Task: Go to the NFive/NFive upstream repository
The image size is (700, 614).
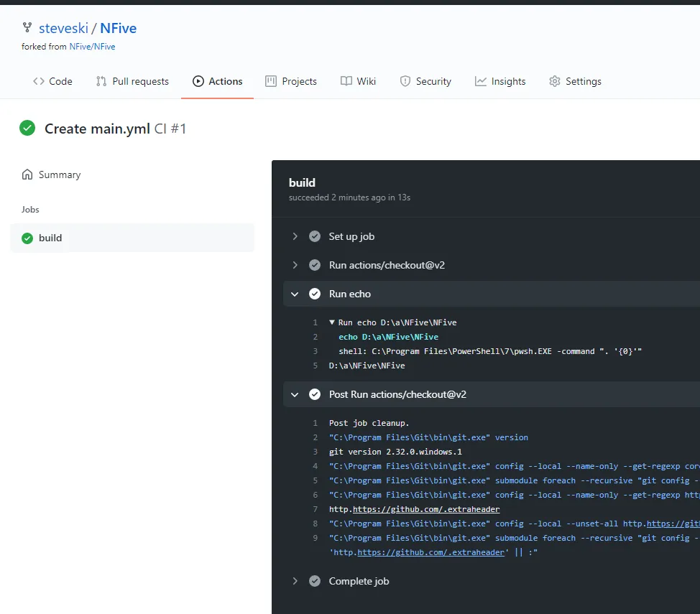Action: coord(92,47)
